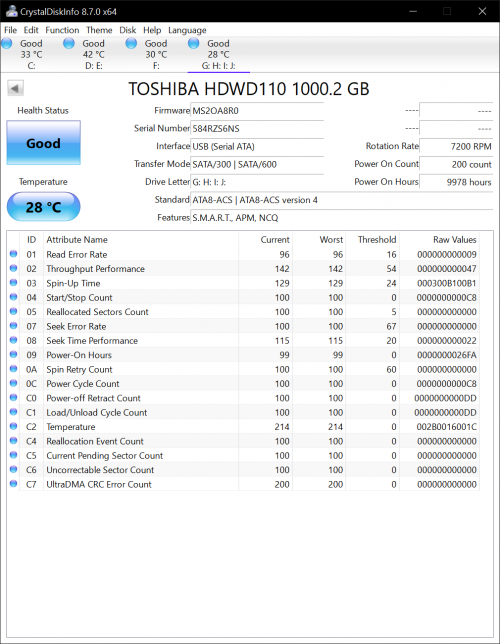Open the Language menu
Image resolution: width=500 pixels, height=644 pixels.
(187, 30)
